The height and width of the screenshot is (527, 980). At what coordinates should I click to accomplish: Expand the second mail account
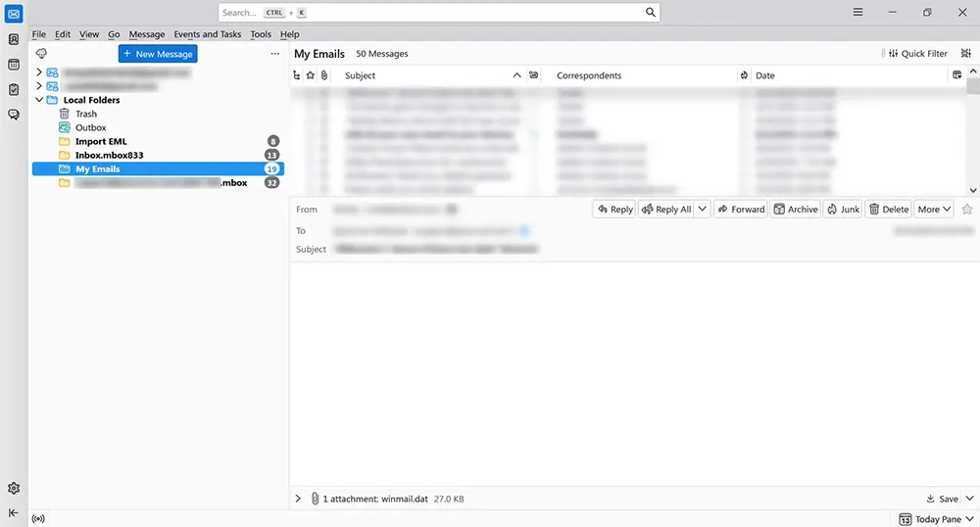click(x=39, y=86)
